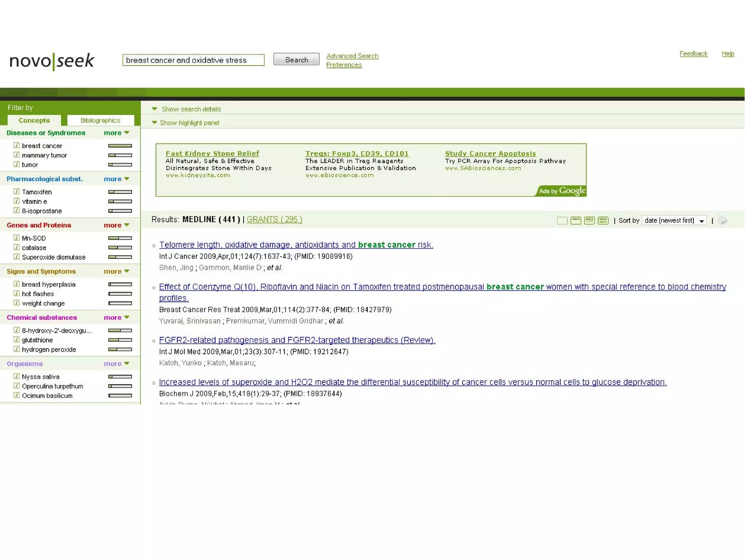Click the info icon beside Operculina turpethum
747x560 pixels.
click(16, 386)
